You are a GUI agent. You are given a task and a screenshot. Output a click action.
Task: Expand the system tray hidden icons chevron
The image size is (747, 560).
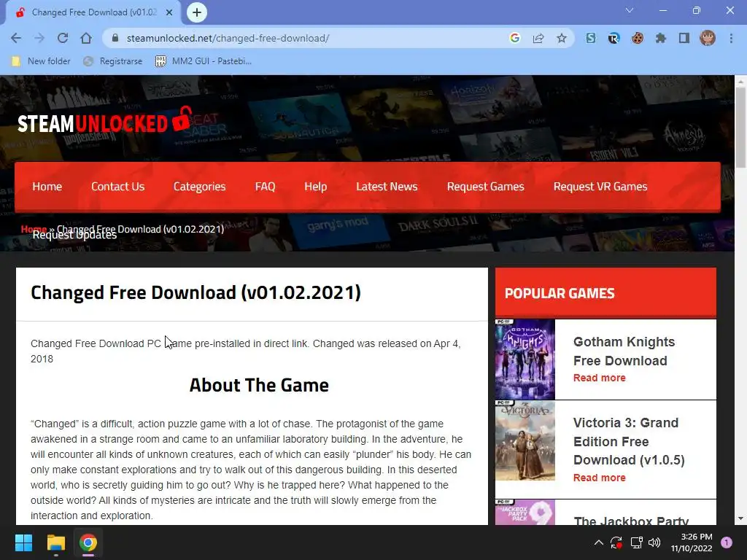599,542
